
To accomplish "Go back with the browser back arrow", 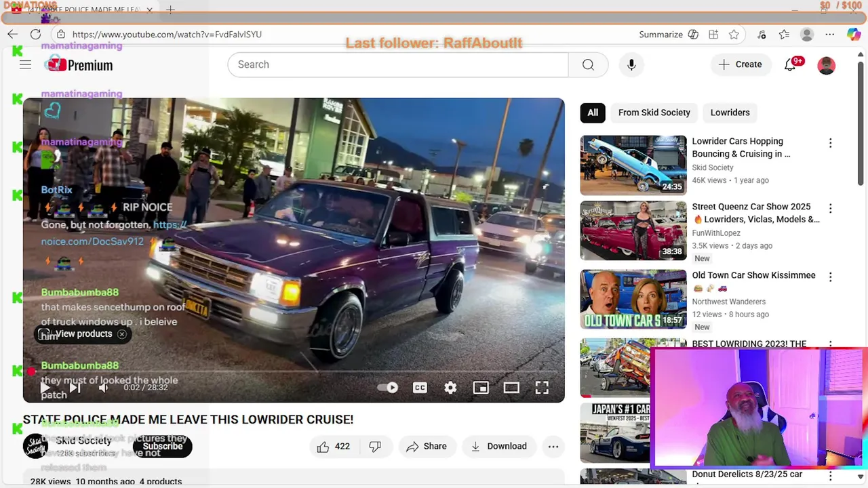I will click(12, 34).
